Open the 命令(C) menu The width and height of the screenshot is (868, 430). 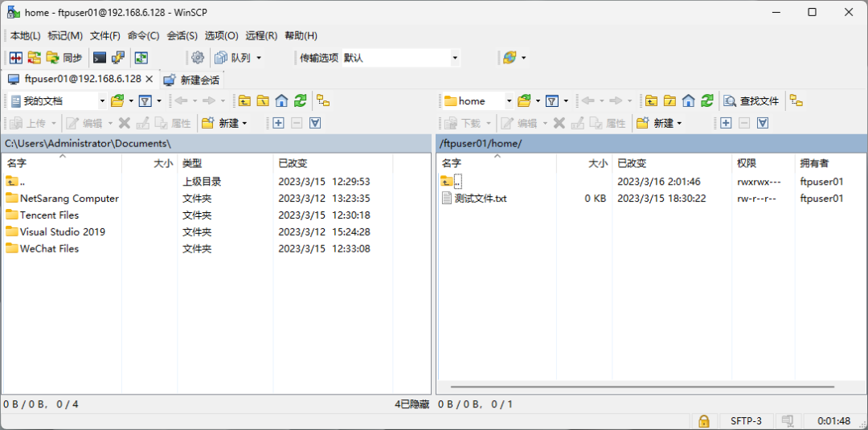(x=143, y=35)
